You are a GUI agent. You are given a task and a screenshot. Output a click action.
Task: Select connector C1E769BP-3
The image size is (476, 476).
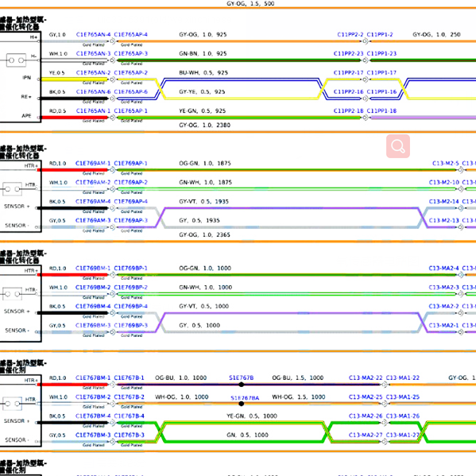tap(130, 326)
